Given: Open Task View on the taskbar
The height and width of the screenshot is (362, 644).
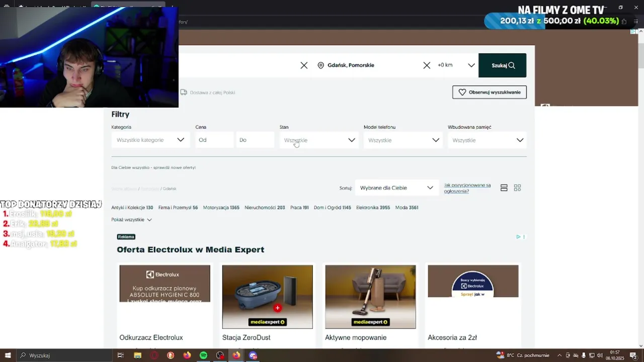Looking at the screenshot, I should 120,355.
